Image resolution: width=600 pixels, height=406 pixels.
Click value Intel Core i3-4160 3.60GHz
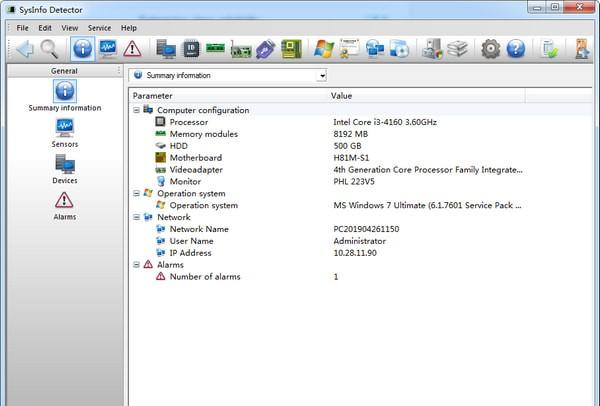pyautogui.click(x=385, y=122)
